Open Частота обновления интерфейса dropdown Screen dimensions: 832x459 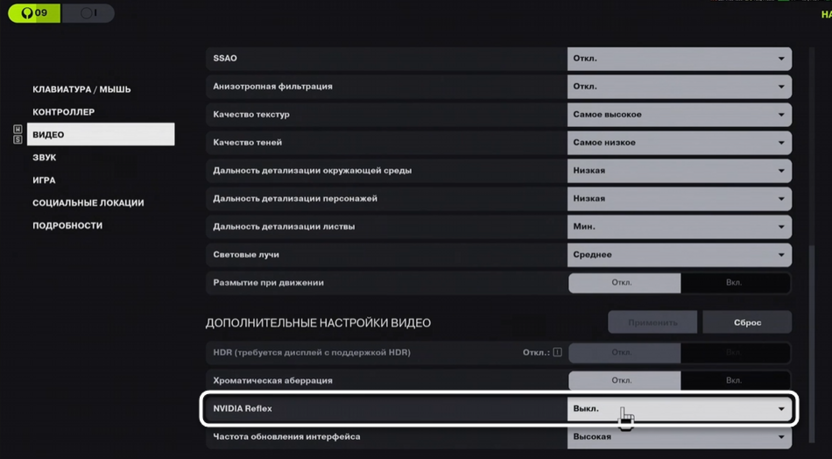tap(679, 437)
